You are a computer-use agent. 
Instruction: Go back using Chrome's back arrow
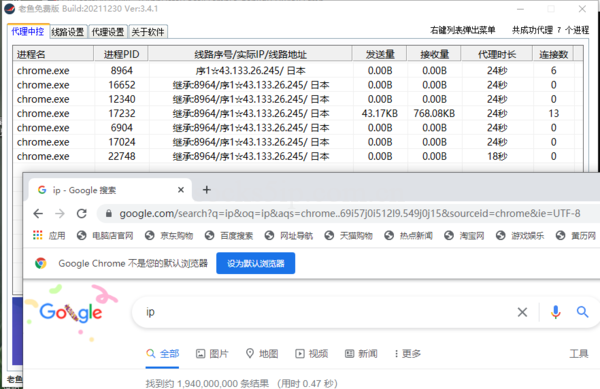point(38,213)
